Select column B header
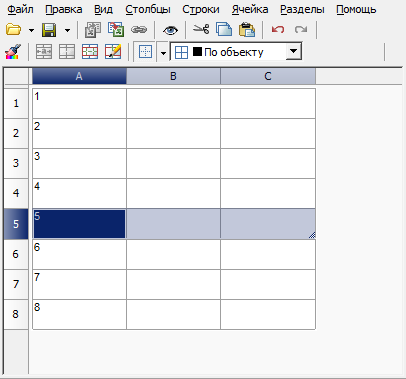The width and height of the screenshot is (406, 379). pyautogui.click(x=173, y=76)
